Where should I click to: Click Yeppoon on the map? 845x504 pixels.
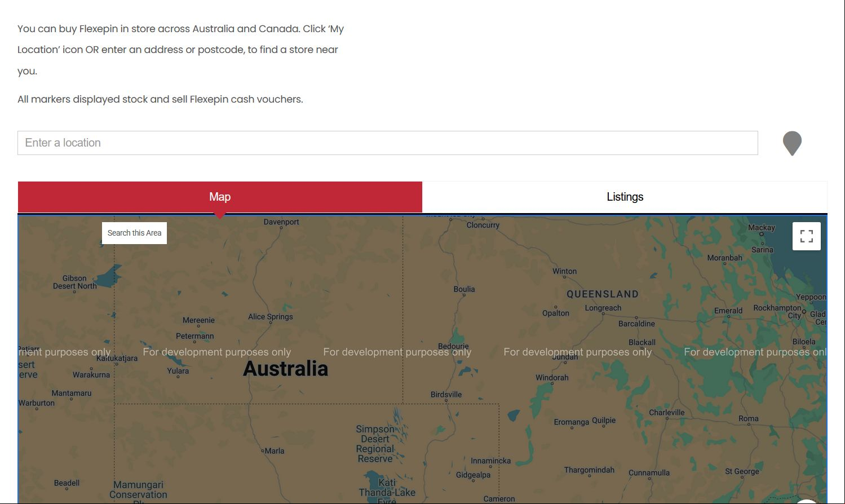point(811,297)
